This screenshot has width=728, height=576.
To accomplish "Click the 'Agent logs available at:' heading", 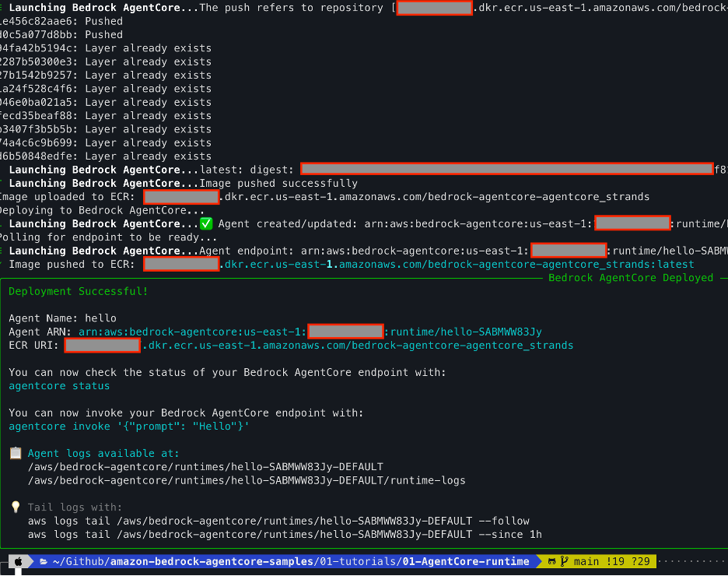I will [103, 453].
